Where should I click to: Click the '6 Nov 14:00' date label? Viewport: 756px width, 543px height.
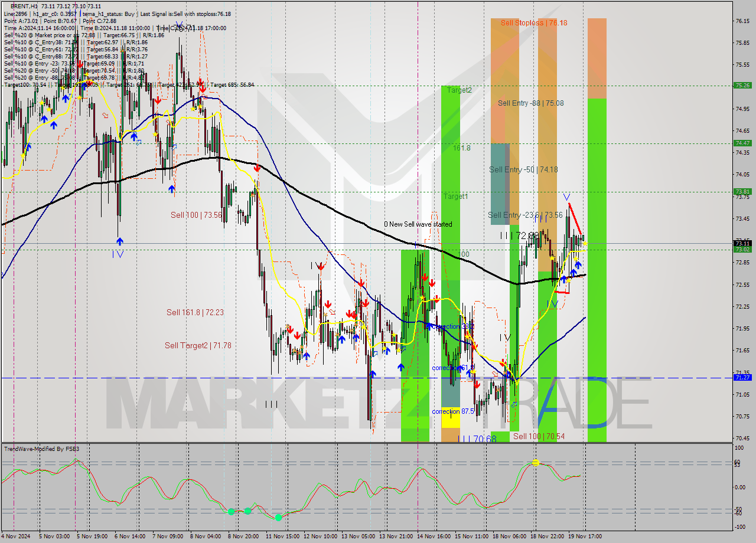click(x=130, y=537)
